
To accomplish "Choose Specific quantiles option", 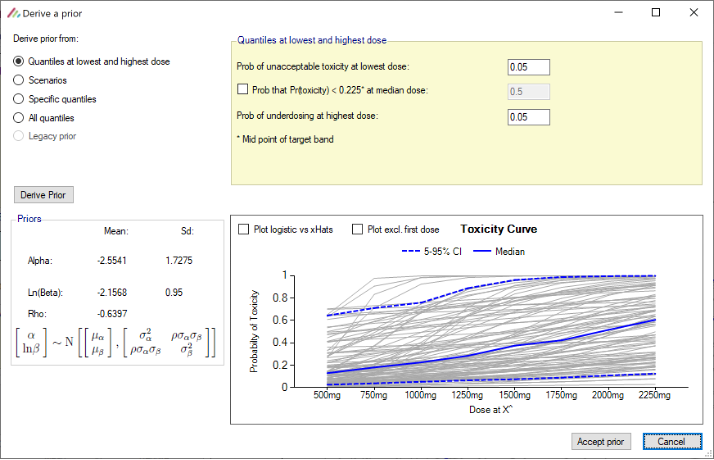I will click(x=18, y=99).
